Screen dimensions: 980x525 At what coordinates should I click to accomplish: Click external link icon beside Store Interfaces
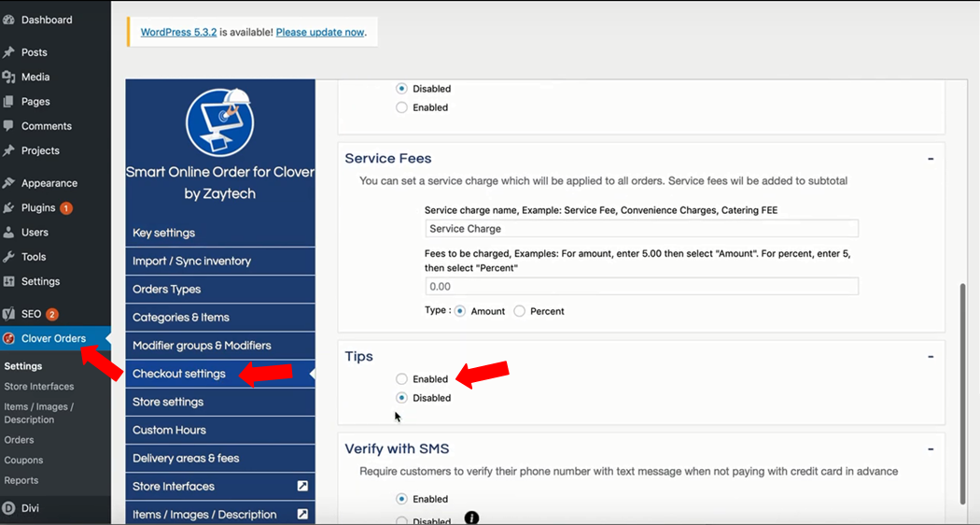point(302,486)
